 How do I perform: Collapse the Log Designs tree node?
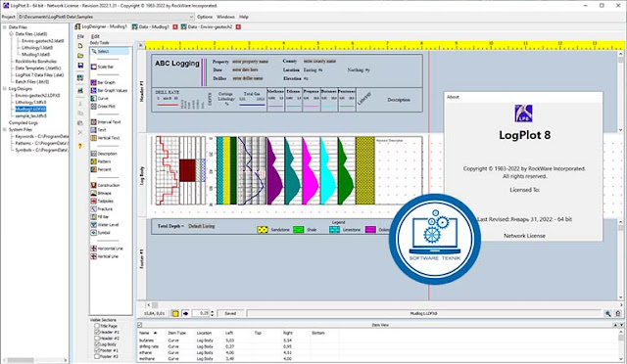coord(5,89)
